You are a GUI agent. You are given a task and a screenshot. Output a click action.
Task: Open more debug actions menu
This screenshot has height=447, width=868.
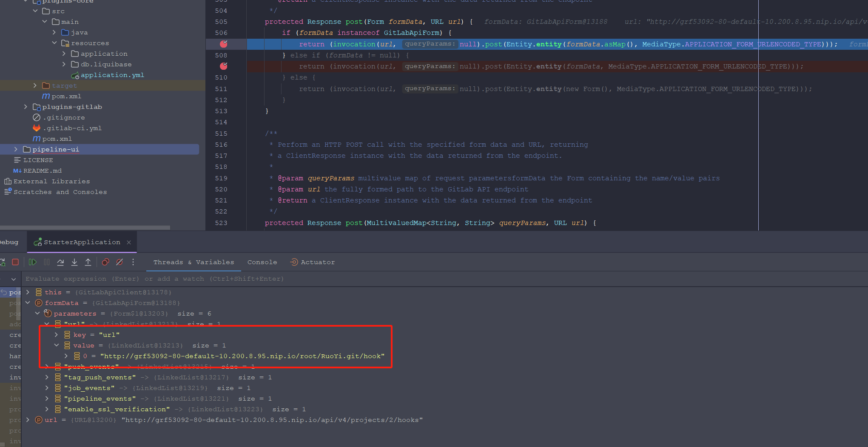133,262
